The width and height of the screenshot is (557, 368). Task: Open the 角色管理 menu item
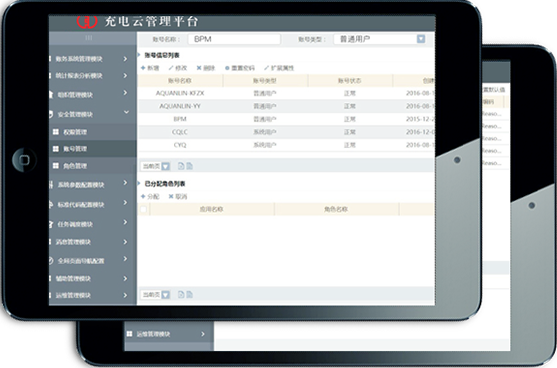[x=92, y=166]
